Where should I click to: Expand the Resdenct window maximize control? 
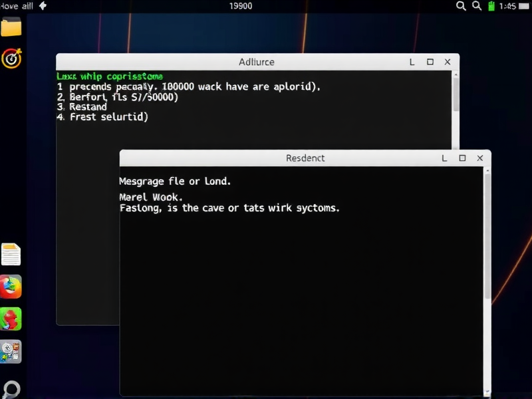[462, 158]
